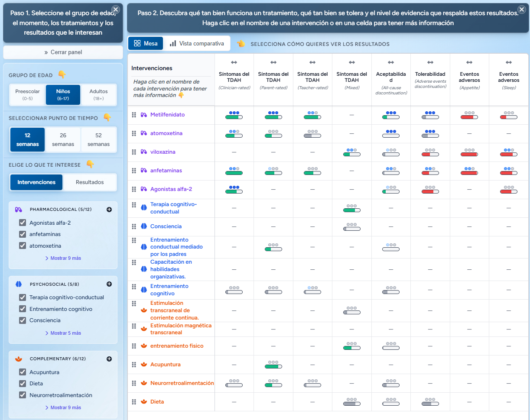The image size is (530, 420).
Task: Uncheck the Entrenamiento cognitivo checkbox
Action: click(23, 309)
